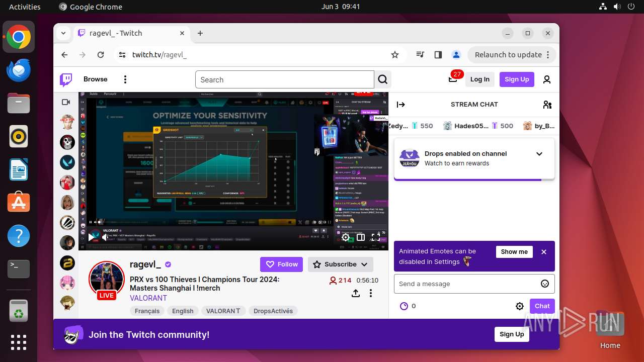Share the stream via upload icon
The width and height of the screenshot is (644, 362).
356,293
